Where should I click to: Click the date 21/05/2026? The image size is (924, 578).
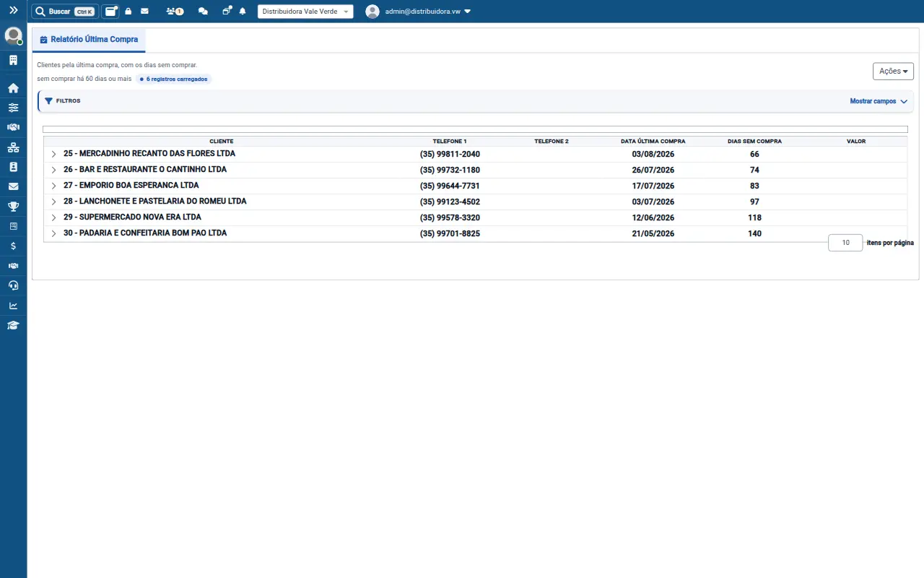(x=653, y=234)
